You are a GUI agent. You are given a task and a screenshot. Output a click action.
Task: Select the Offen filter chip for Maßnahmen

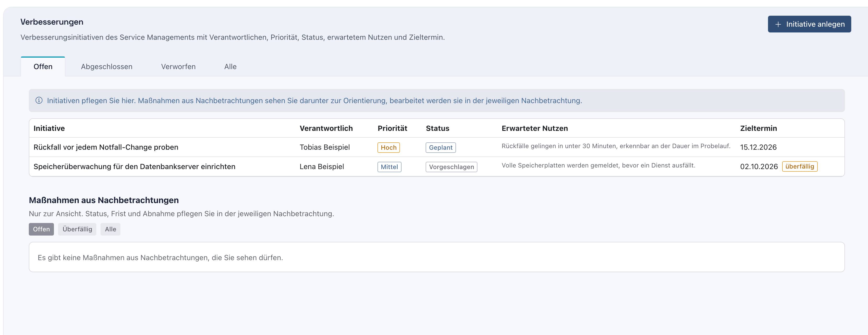coord(41,229)
